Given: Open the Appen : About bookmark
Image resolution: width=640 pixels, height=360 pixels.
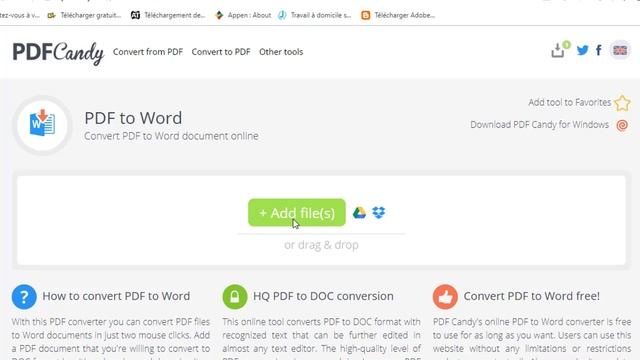Looking at the screenshot, I should coord(243,15).
